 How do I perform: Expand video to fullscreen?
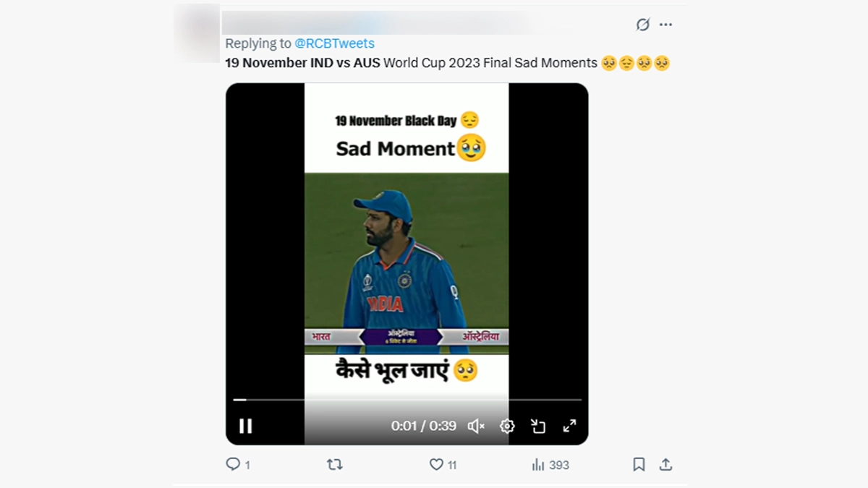click(x=570, y=426)
